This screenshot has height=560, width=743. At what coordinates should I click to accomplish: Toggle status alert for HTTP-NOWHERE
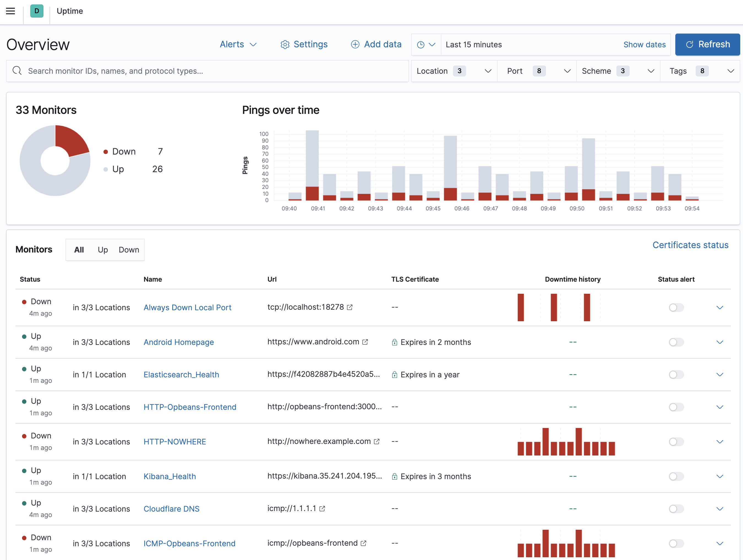(x=676, y=442)
